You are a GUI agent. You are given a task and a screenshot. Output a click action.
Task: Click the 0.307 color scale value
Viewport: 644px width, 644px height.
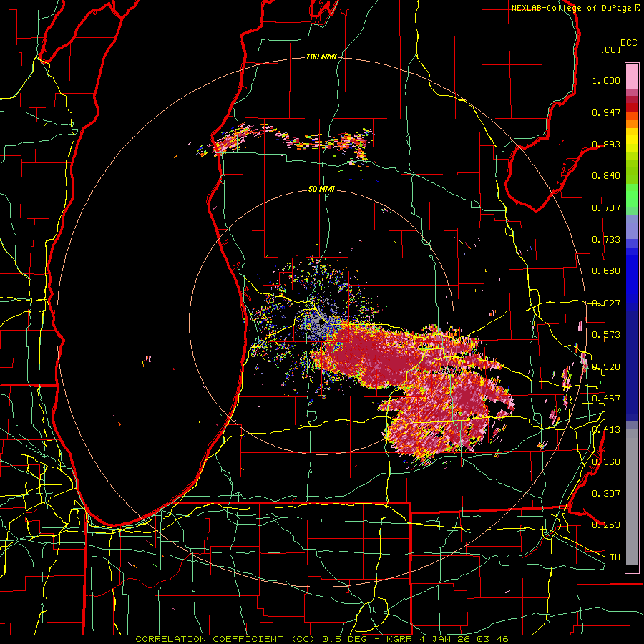tap(606, 494)
